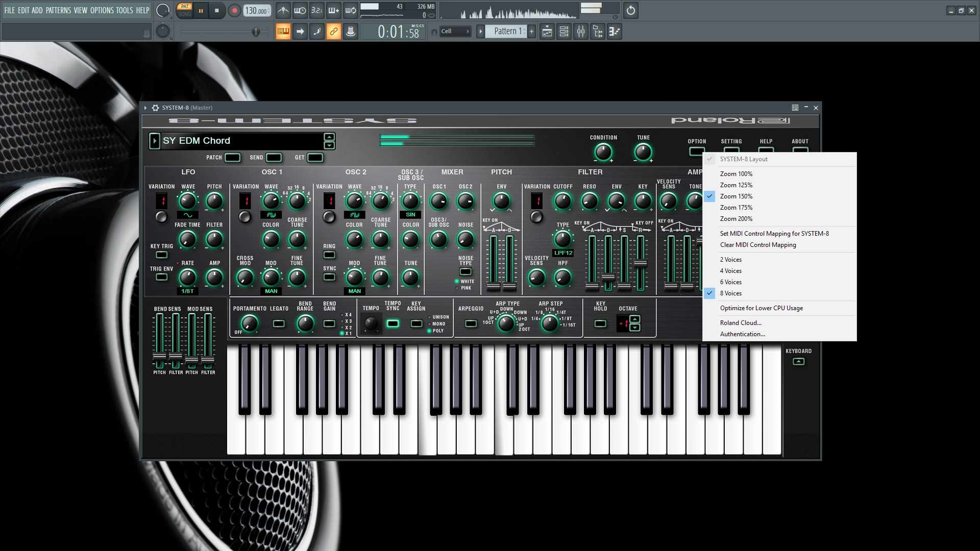Step patch down with the lower arrow
This screenshot has width=980, height=551.
(x=329, y=145)
